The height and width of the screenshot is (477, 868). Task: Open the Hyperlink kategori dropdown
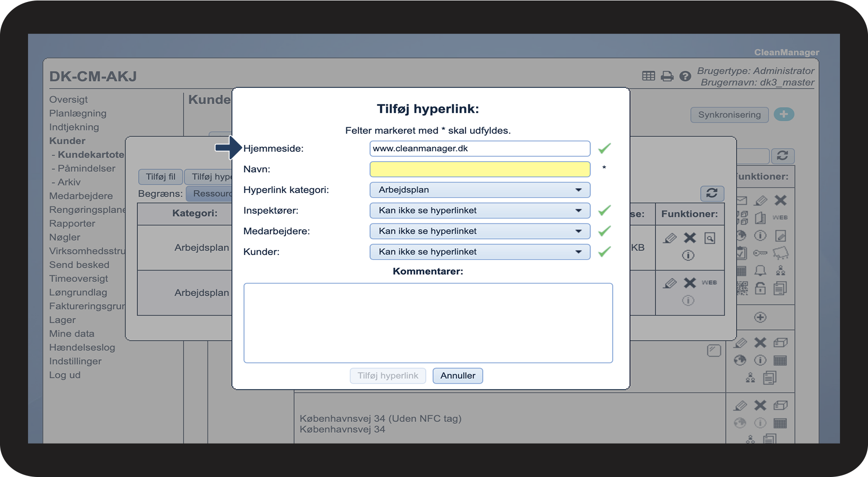(x=479, y=190)
